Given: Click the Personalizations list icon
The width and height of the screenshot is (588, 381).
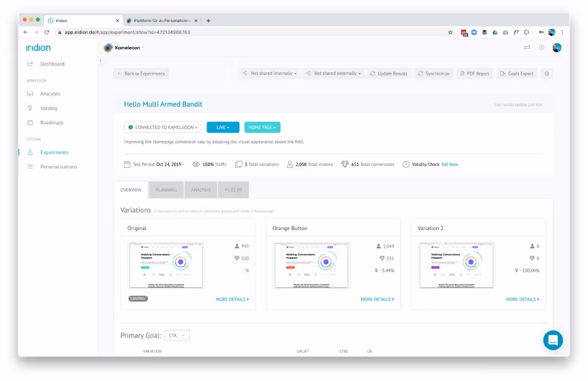Looking at the screenshot, I should (x=30, y=167).
